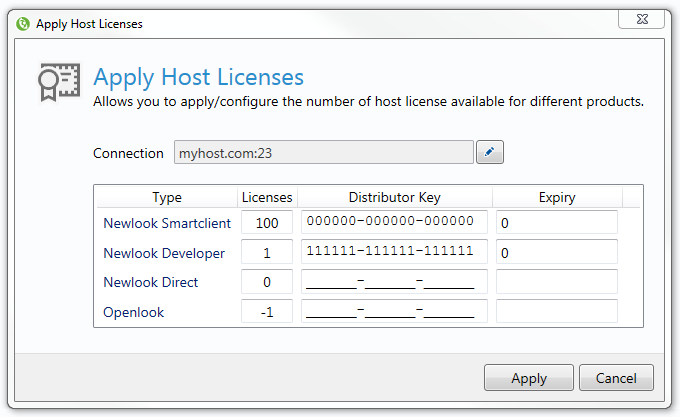Edit Newlook Direct licenses count
The image size is (680, 417).
click(x=267, y=282)
